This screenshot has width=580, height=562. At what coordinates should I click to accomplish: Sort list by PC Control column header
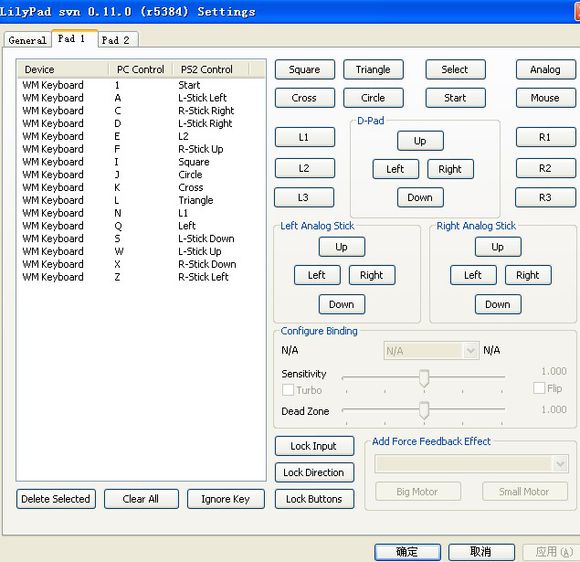(x=141, y=69)
